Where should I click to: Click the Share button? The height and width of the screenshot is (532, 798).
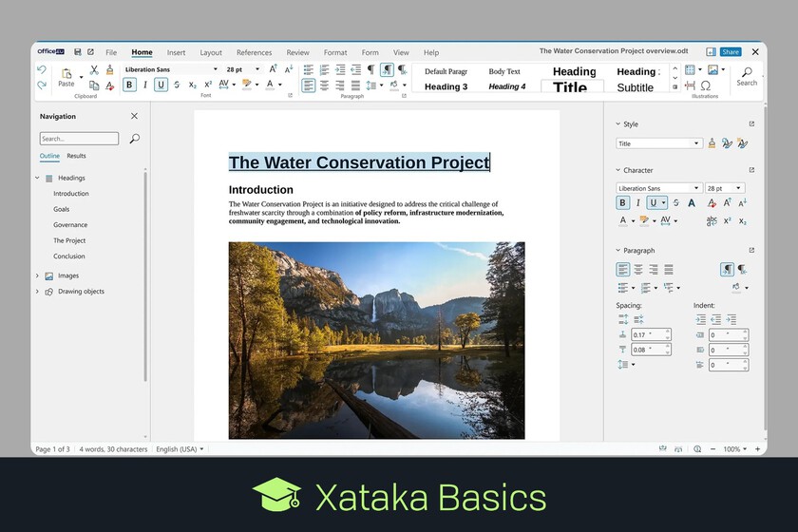click(731, 52)
